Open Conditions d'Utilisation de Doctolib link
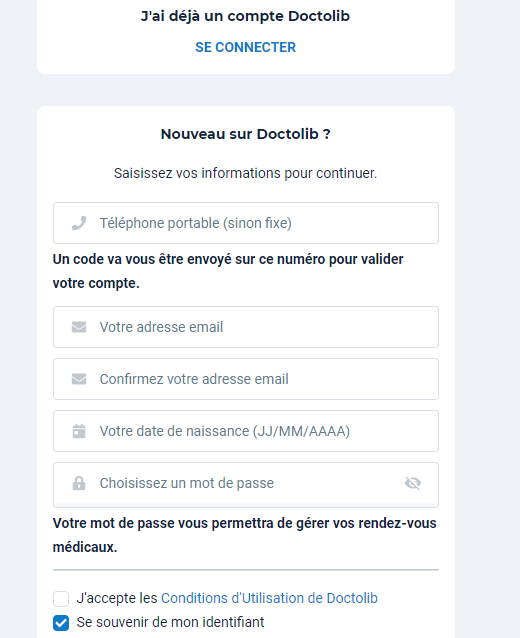Image resolution: width=520 pixels, height=638 pixels. point(269,598)
